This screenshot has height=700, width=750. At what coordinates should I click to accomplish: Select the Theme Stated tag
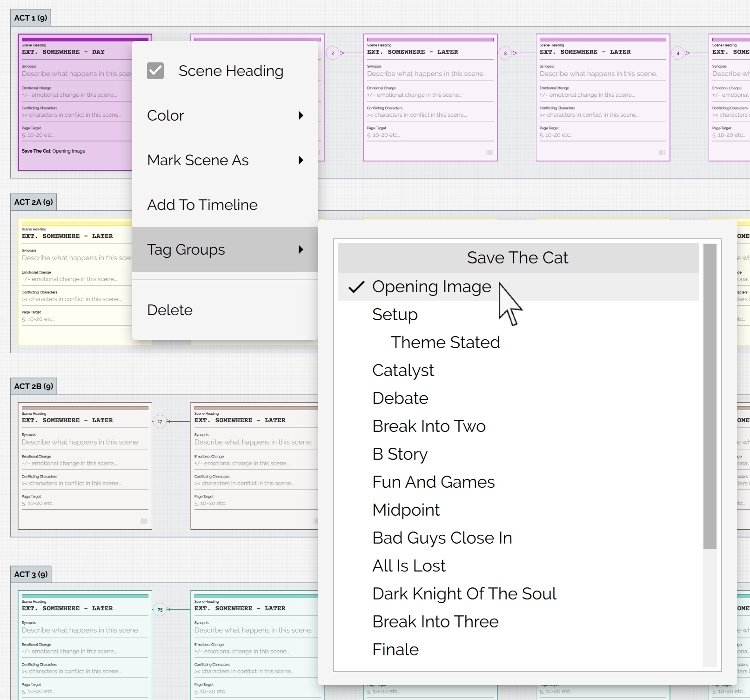click(x=518, y=343)
